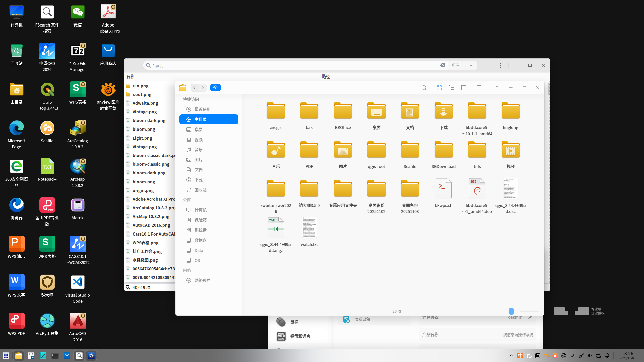
Task: Open 桌面 in the sidebar
Action: tap(209, 130)
